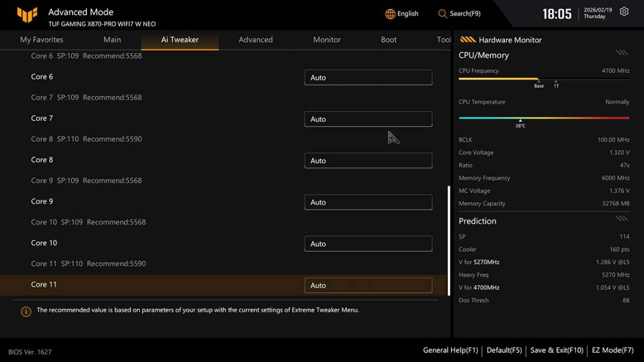This screenshot has width=644, height=362.
Task: Switch to EZ Mode(F7)
Action: click(613, 350)
